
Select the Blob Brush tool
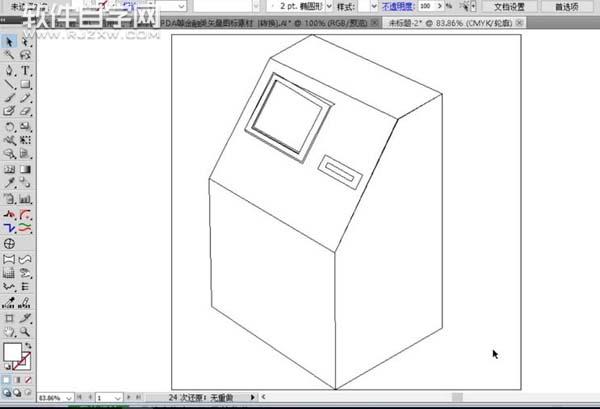point(9,112)
